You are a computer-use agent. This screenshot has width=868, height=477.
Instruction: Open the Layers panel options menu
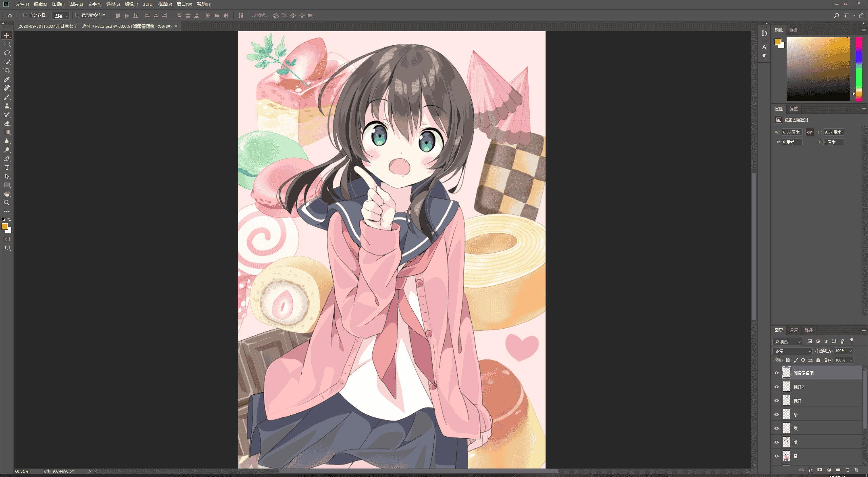click(864, 330)
